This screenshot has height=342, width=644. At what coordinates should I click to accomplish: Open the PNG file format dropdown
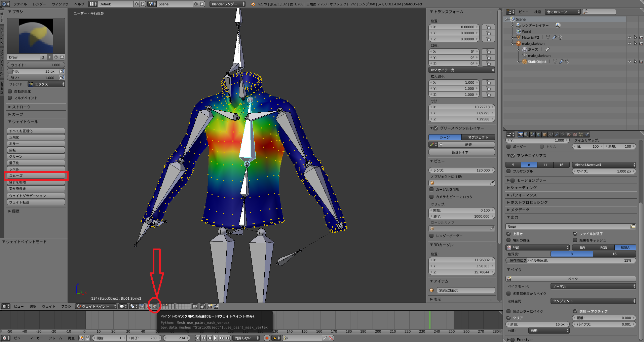tap(537, 248)
